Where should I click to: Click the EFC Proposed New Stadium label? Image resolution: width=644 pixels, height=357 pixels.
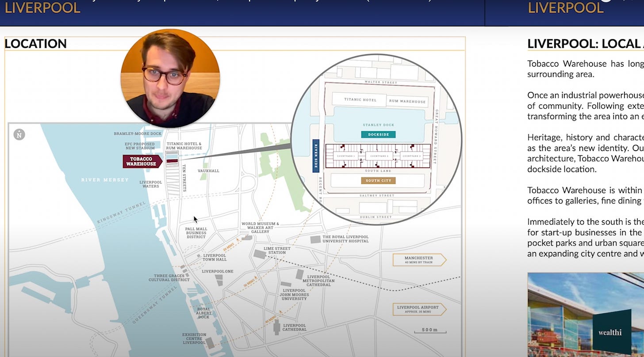[140, 146]
